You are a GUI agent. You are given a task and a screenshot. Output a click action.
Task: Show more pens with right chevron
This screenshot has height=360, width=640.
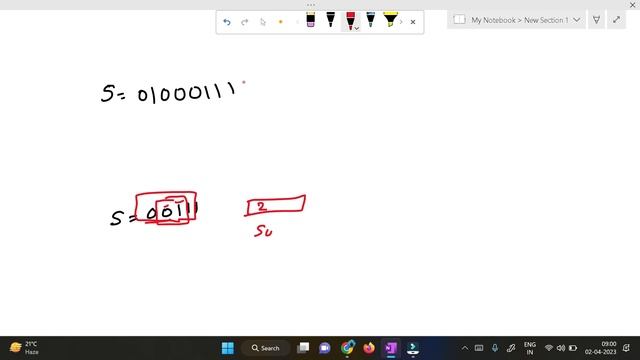[x=401, y=22]
